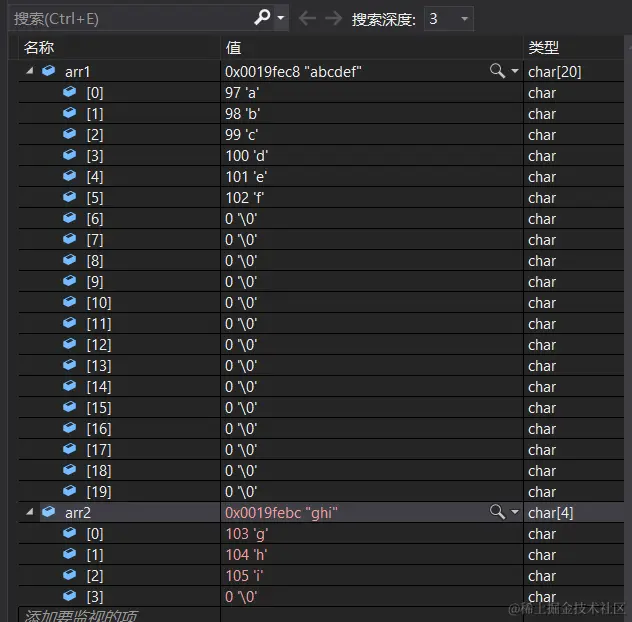
Task: Click the cube icon of arr1 row [8]
Action: 69,259
